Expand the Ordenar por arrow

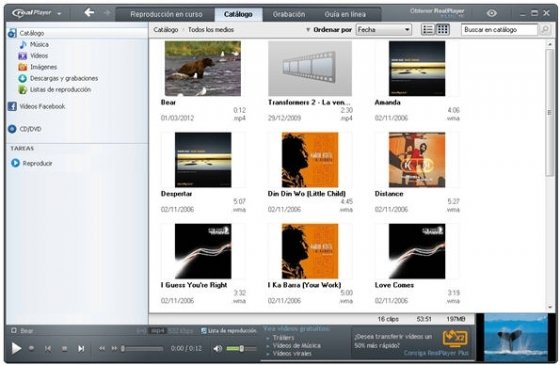tap(308, 30)
